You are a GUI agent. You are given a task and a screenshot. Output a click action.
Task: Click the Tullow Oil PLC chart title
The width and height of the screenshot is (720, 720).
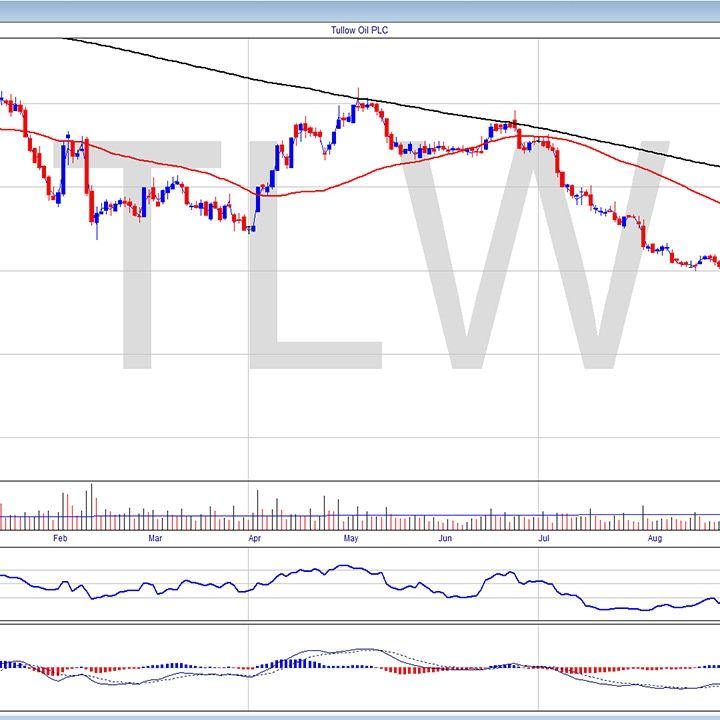359,30
